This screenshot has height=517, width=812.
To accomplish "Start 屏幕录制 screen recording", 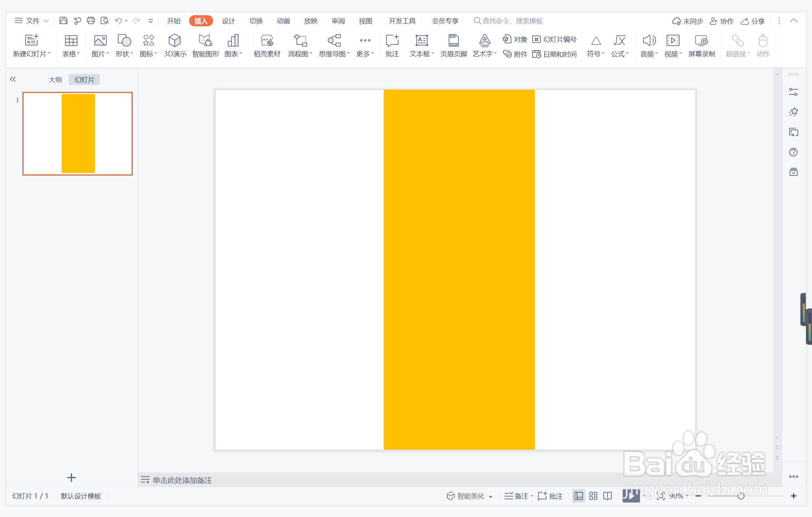I will pos(701,41).
